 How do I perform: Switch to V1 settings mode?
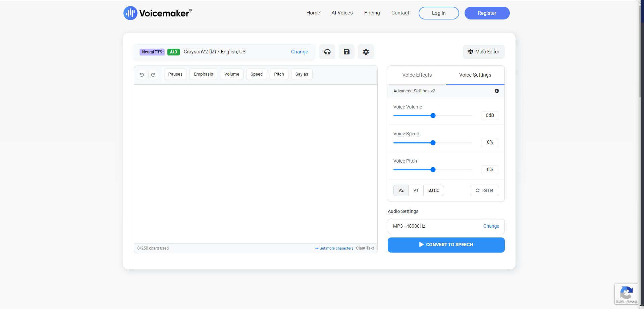coord(416,190)
